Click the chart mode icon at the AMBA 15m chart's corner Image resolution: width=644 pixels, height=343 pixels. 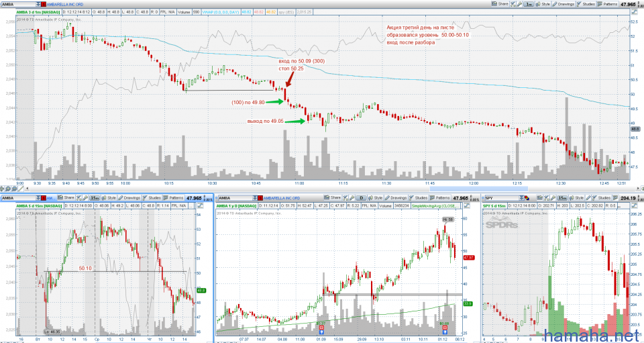201,205
